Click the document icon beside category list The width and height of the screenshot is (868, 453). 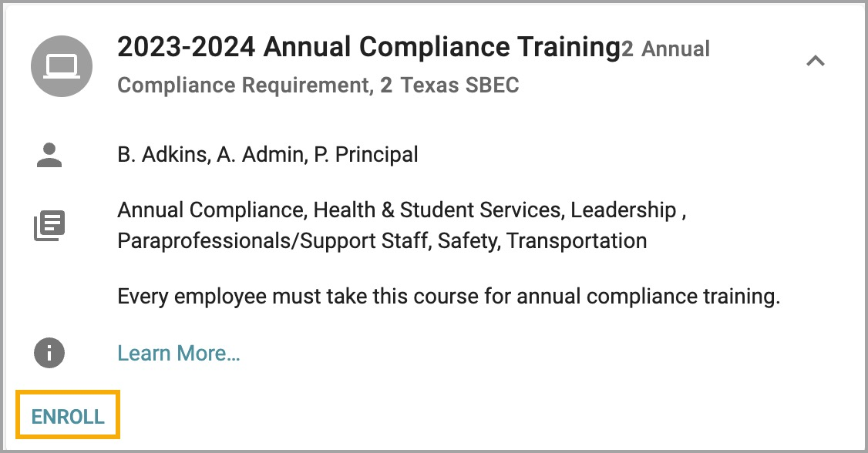pos(49,225)
